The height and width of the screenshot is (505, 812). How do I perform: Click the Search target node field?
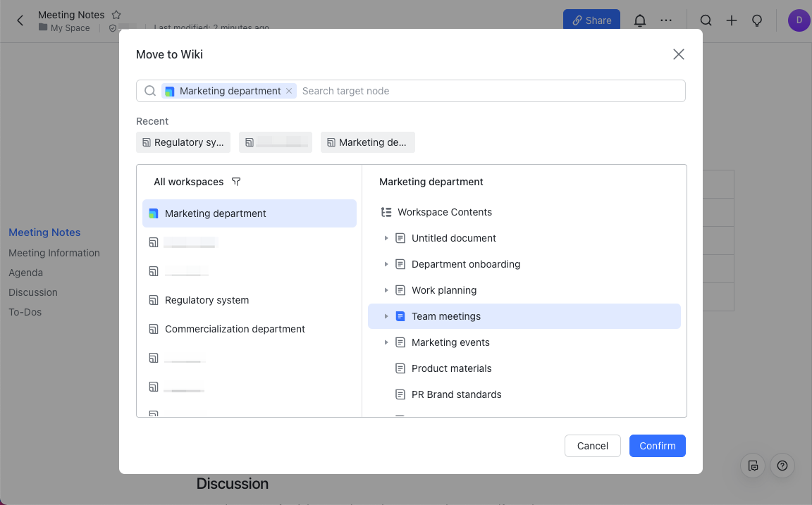click(486, 91)
